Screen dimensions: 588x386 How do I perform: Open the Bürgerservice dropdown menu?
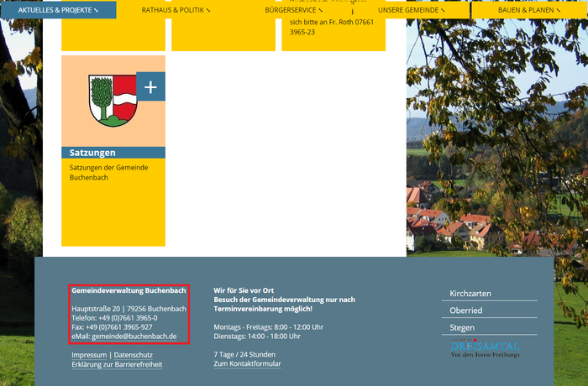(x=293, y=10)
